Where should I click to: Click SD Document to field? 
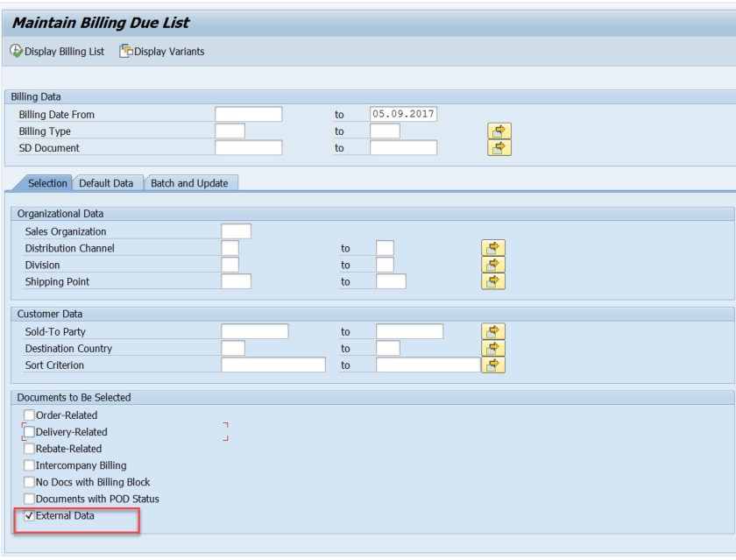(x=403, y=148)
